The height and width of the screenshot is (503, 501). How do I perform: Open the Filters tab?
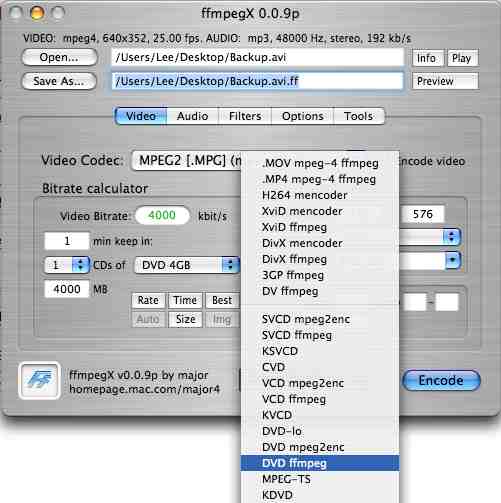click(x=245, y=116)
